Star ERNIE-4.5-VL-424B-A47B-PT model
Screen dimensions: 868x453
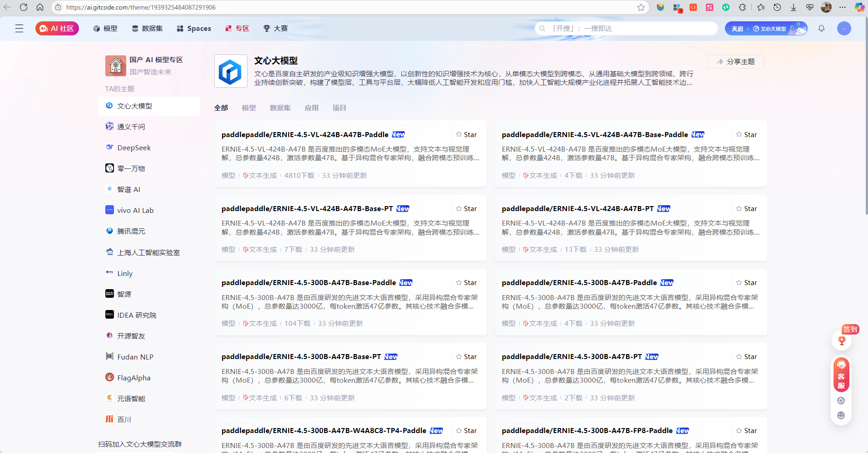(x=746, y=209)
